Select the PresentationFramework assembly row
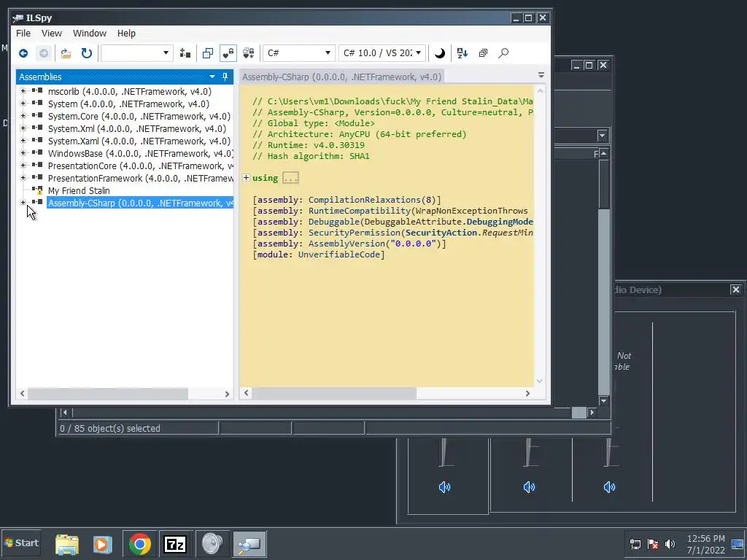This screenshot has width=747, height=560. click(140, 178)
